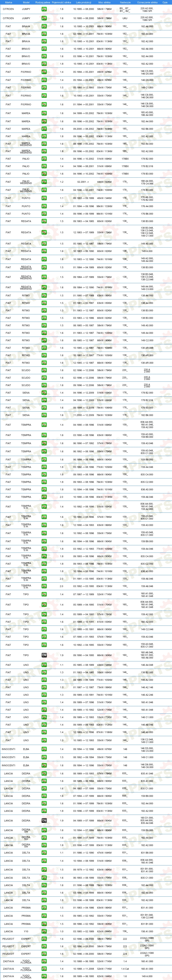
Task: Click the fuel icon in the Peugeot Expert 223 row
Action: point(44,946)
